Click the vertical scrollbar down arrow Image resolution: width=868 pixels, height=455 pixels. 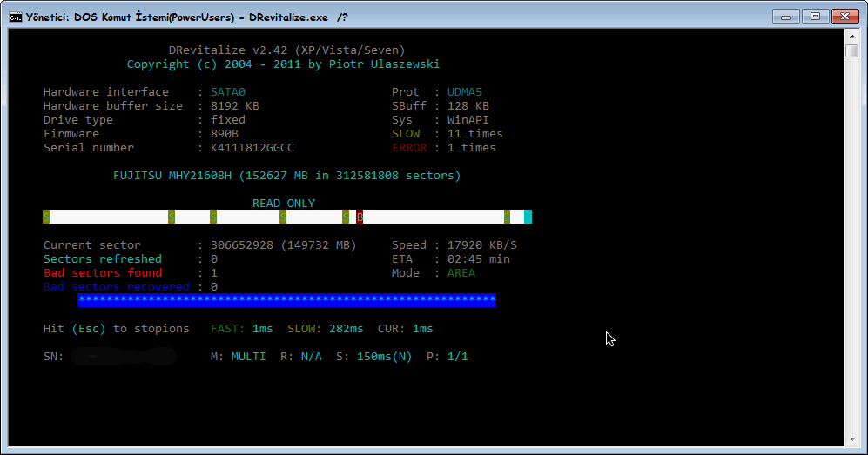pos(852,439)
